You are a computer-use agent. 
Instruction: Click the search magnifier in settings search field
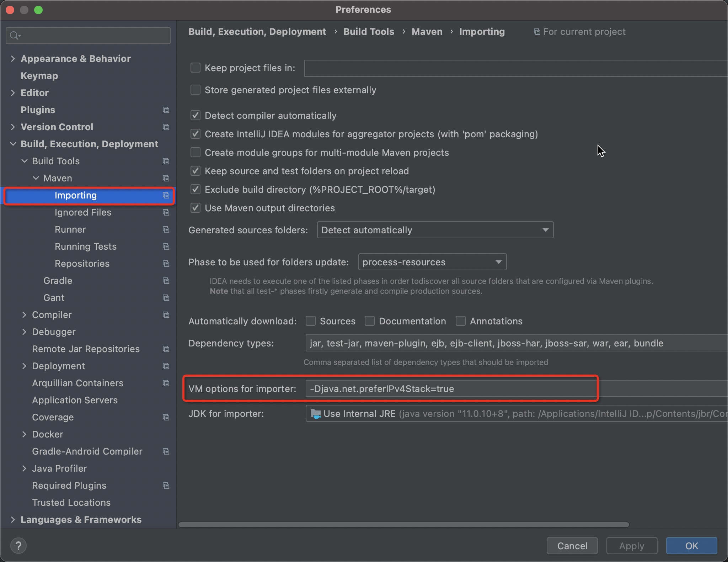[15, 35]
